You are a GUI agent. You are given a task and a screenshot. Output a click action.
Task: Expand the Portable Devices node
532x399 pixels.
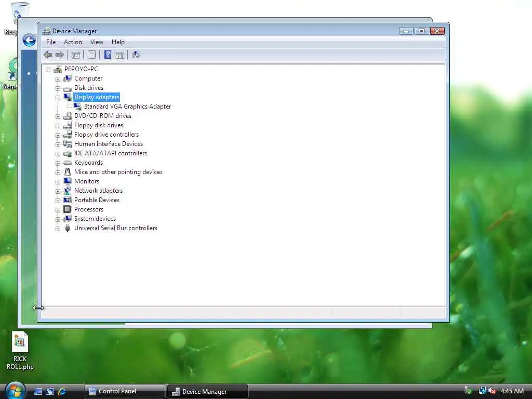click(x=58, y=201)
